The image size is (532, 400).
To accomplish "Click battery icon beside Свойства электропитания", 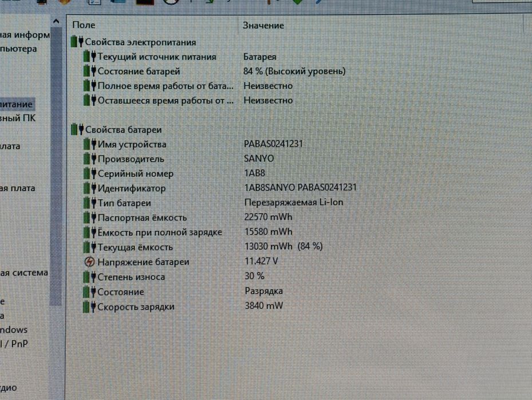I will 77,41.
